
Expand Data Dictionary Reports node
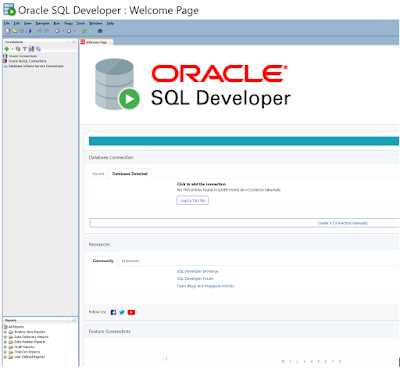5,337
